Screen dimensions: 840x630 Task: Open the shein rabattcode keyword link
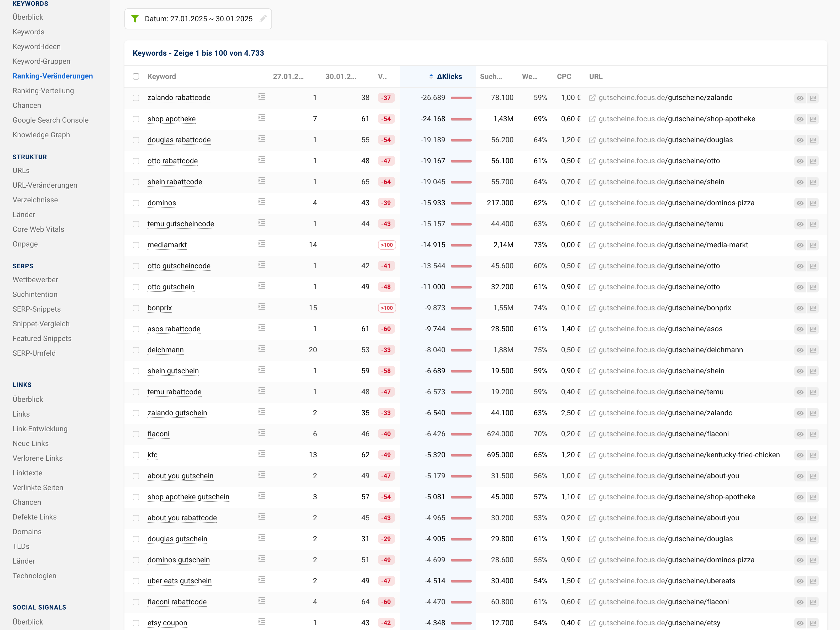tap(175, 182)
